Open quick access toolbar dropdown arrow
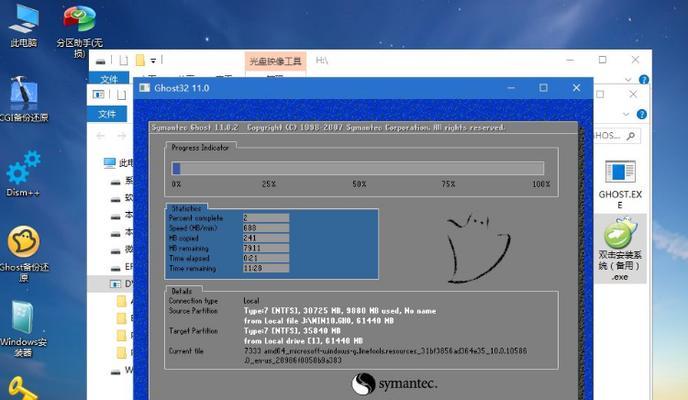 coord(153,61)
